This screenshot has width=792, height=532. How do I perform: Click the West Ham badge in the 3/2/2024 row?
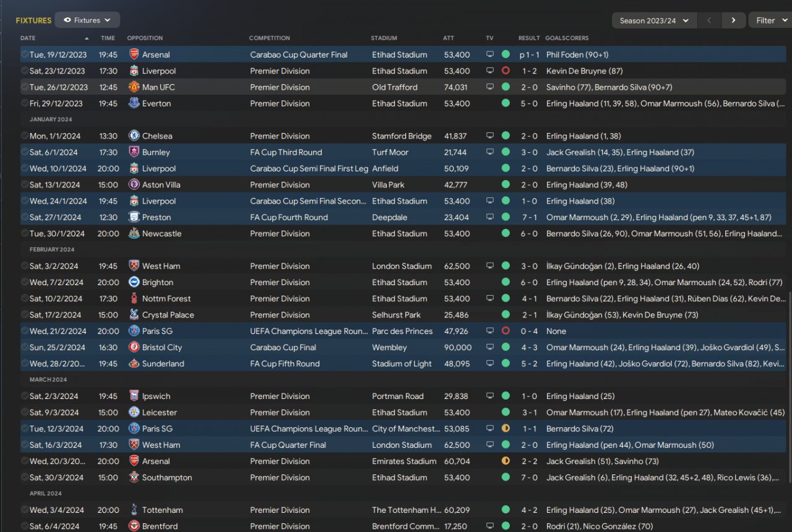134,266
